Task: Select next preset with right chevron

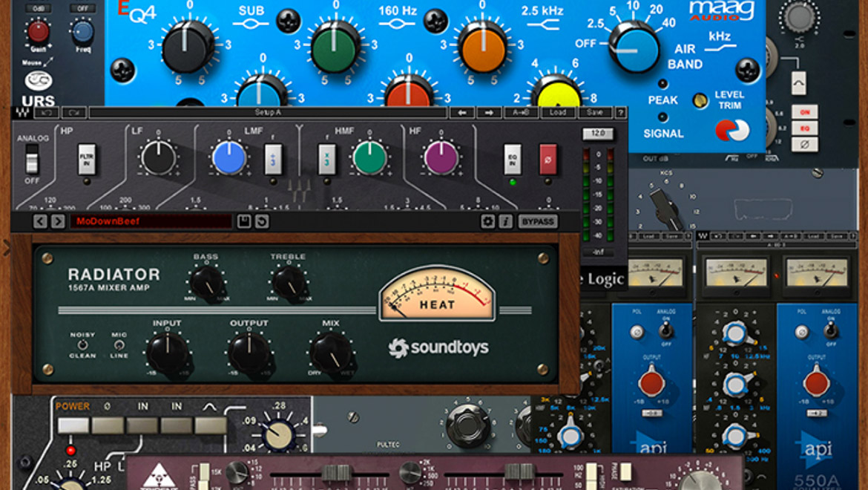Action: point(57,221)
